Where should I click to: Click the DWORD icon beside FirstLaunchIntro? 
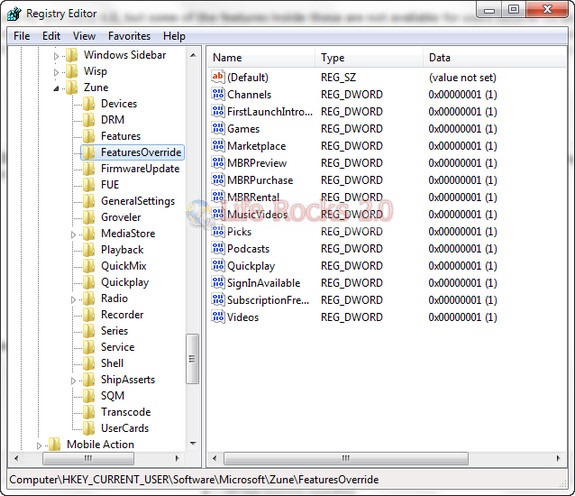pos(218,111)
